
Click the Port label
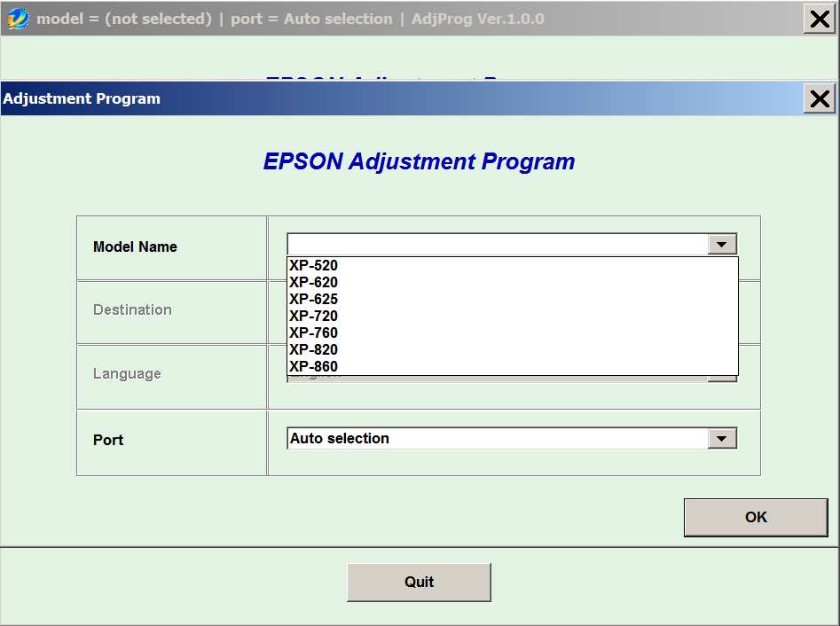coord(108,440)
